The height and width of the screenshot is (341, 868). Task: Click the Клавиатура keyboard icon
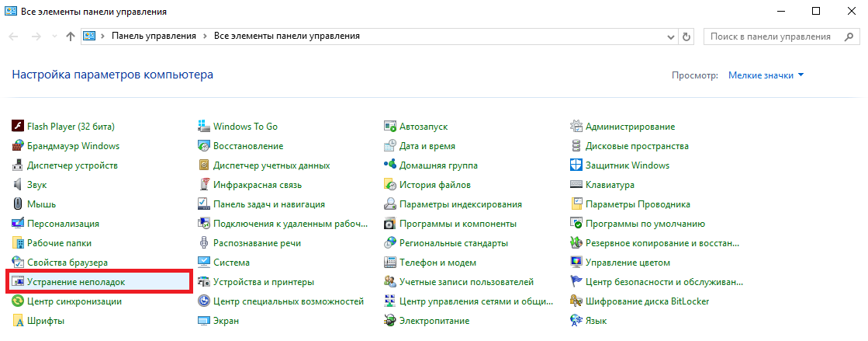point(576,185)
